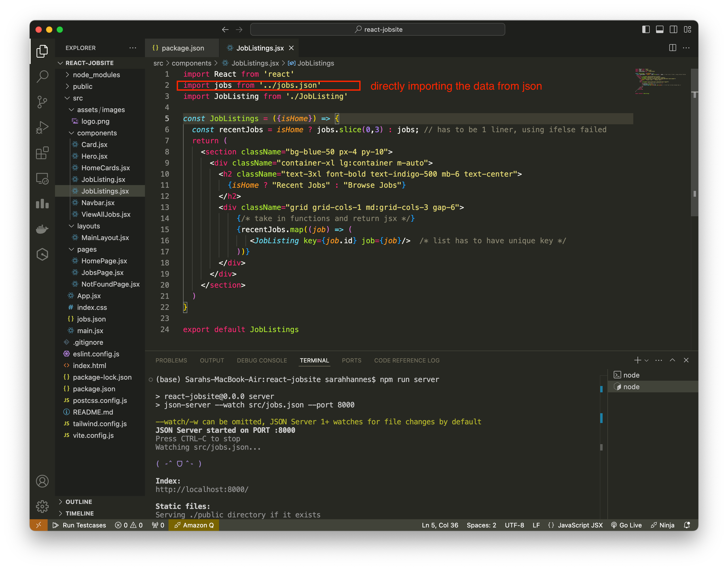The height and width of the screenshot is (570, 728).
Task: Open the Extensions view icon
Action: 42,153
